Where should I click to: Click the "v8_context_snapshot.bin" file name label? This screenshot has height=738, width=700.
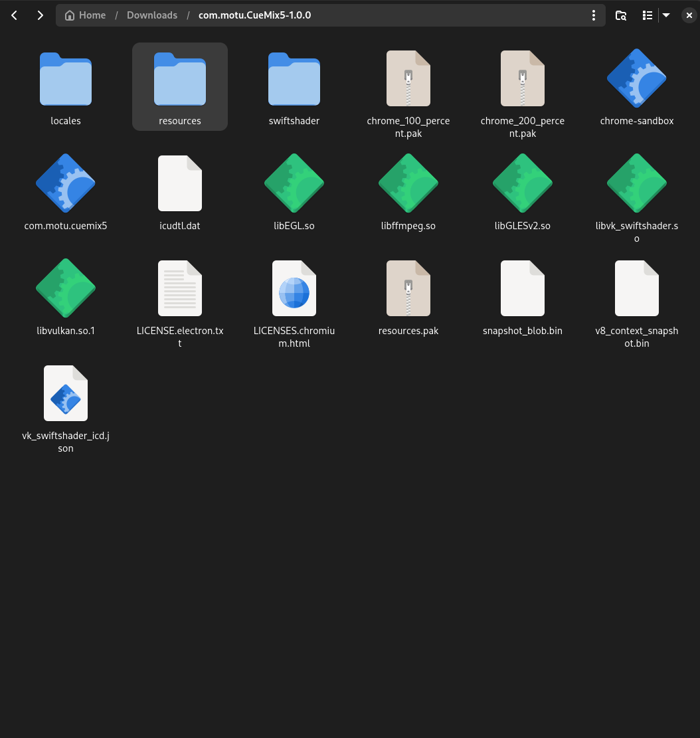click(x=636, y=337)
